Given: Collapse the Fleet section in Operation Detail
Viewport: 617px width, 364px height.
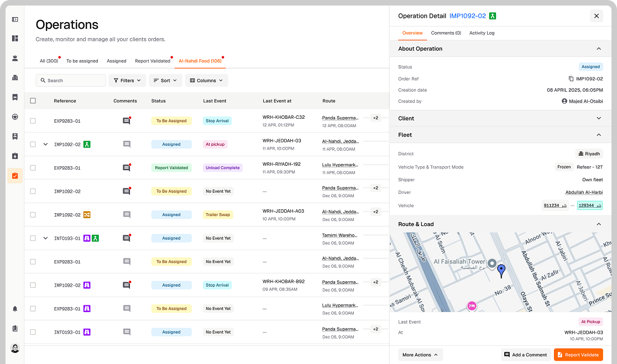Looking at the screenshot, I should (x=598, y=135).
